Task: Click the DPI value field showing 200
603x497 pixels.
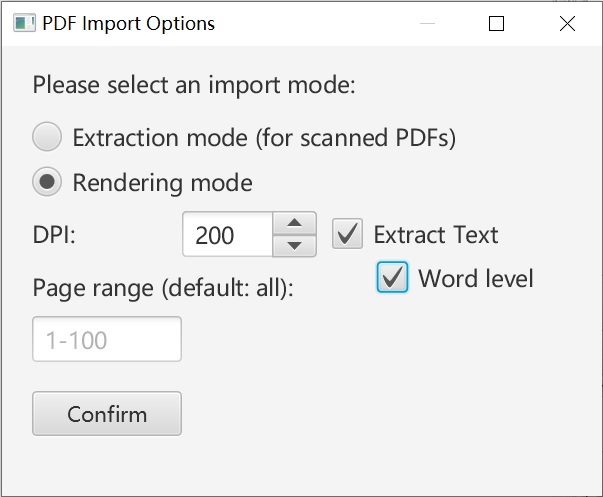Action: coord(228,234)
